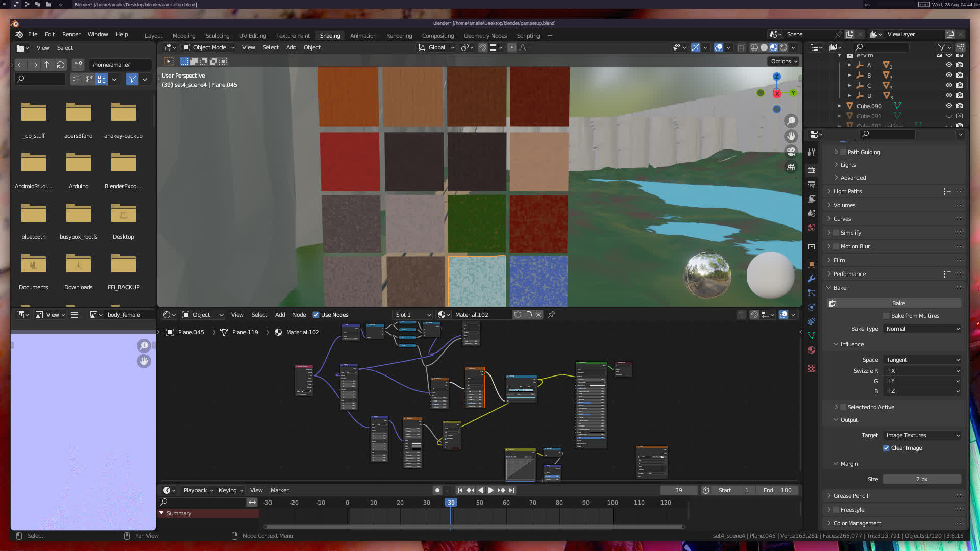
Task: Enable the Use Nodes checkbox
Action: [316, 315]
